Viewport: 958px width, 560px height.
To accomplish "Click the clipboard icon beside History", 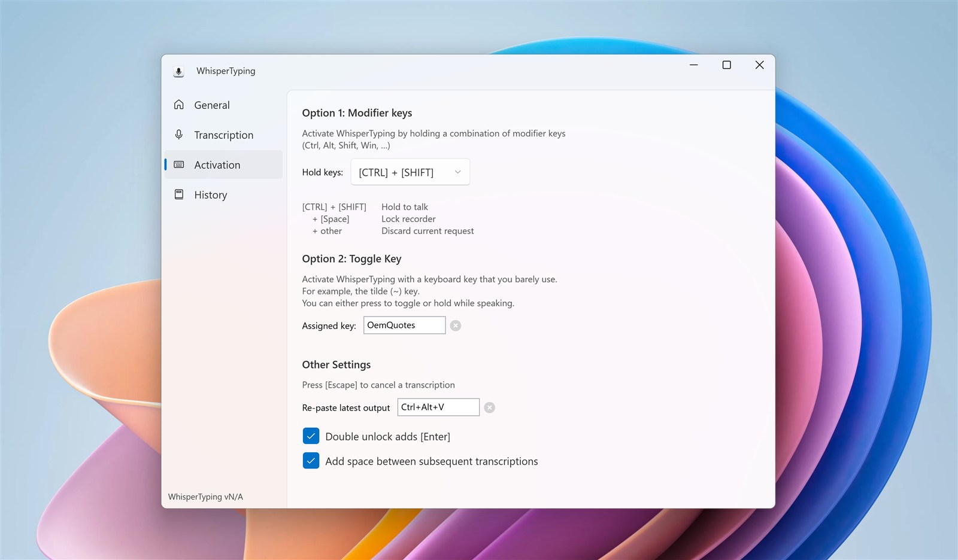I will click(178, 194).
